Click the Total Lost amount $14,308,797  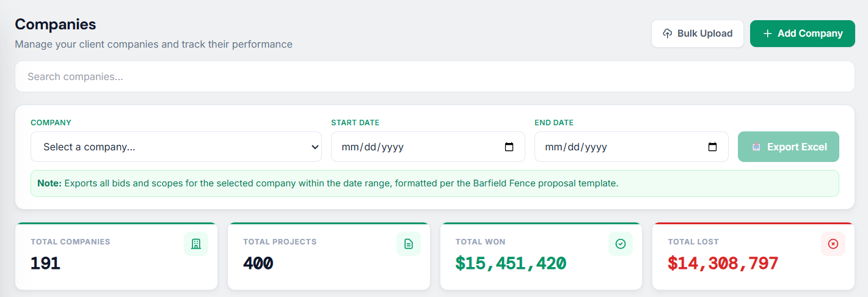pyautogui.click(x=723, y=263)
